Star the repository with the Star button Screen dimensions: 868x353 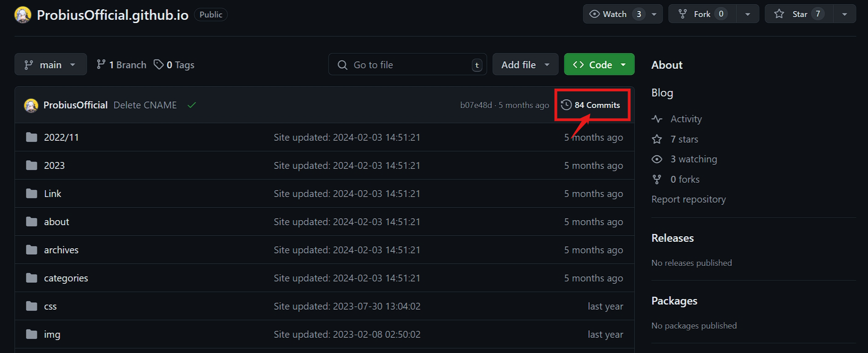coord(799,14)
